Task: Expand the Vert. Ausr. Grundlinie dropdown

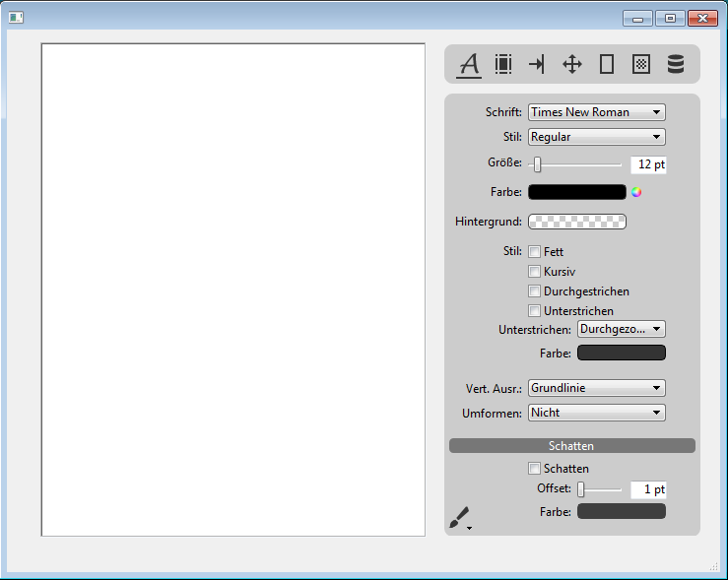Action: (596, 388)
